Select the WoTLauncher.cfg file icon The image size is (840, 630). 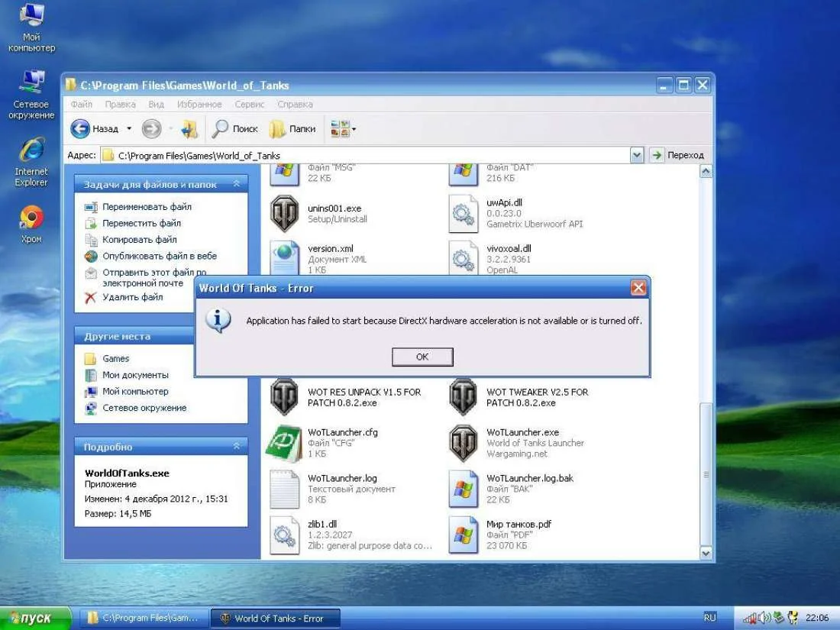click(x=284, y=444)
